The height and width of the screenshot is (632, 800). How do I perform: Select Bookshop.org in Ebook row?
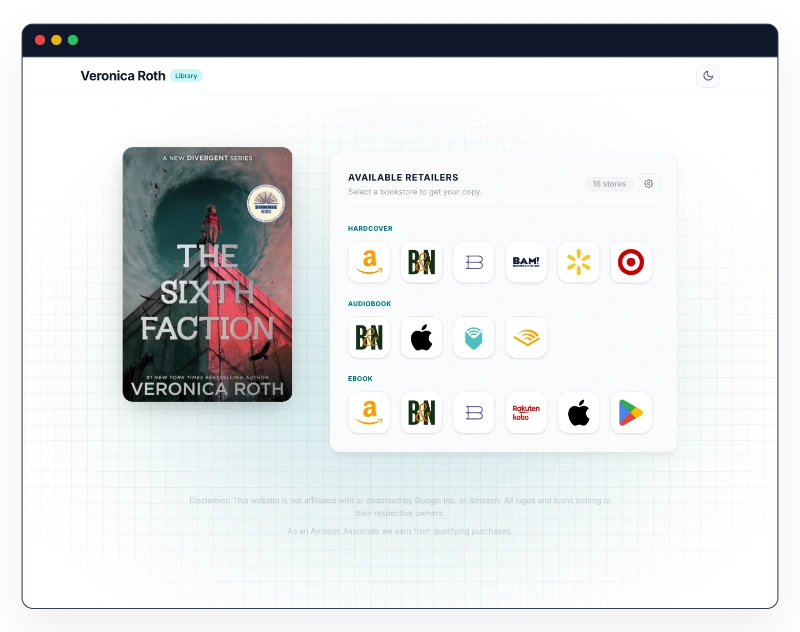click(x=474, y=412)
